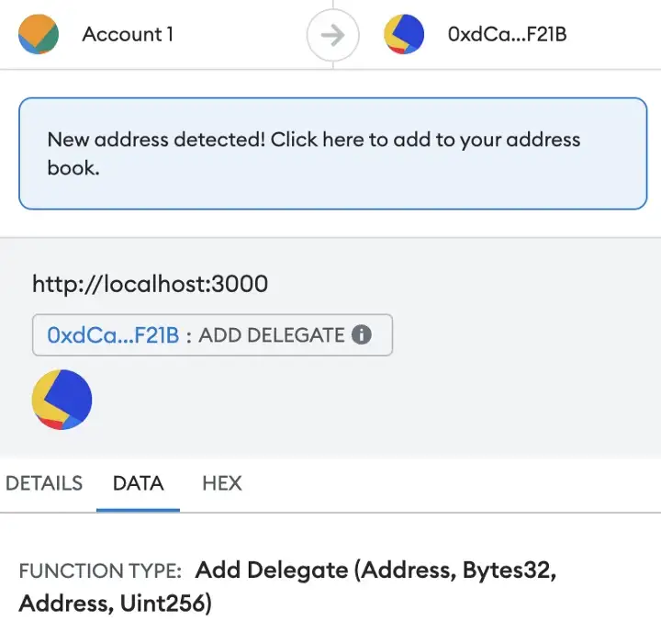Open blue 0xdCa...F21B contract link
The width and height of the screenshot is (661, 644).
pos(112,335)
